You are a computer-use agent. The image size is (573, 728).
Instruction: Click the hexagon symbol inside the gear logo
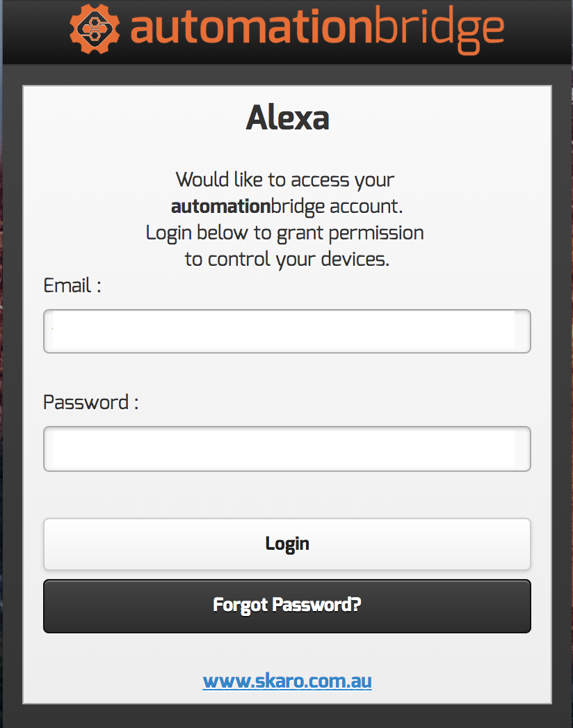click(x=95, y=29)
